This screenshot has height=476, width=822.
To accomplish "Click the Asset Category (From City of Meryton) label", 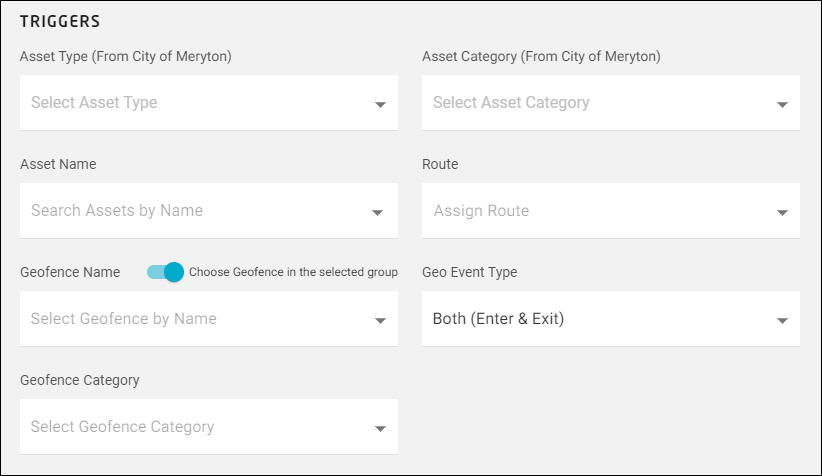I will pyautogui.click(x=541, y=57).
